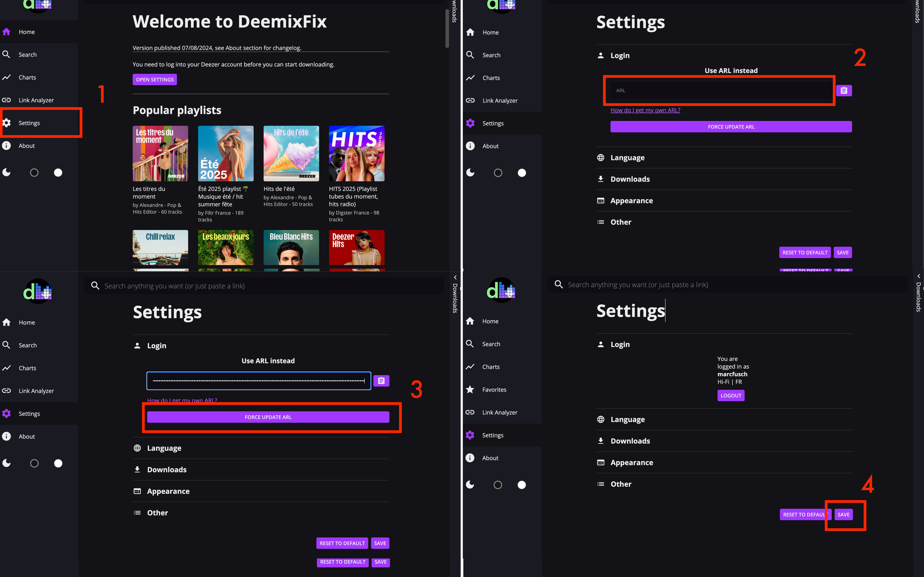This screenshot has height=577, width=924.
Task: Open the Downloads side tab chevron on the logged-in screen
Action: coord(919,276)
